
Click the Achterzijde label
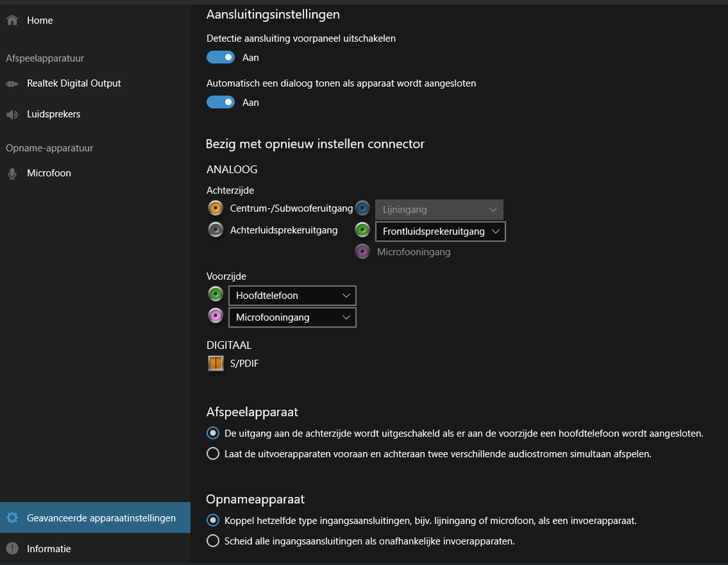tap(230, 191)
